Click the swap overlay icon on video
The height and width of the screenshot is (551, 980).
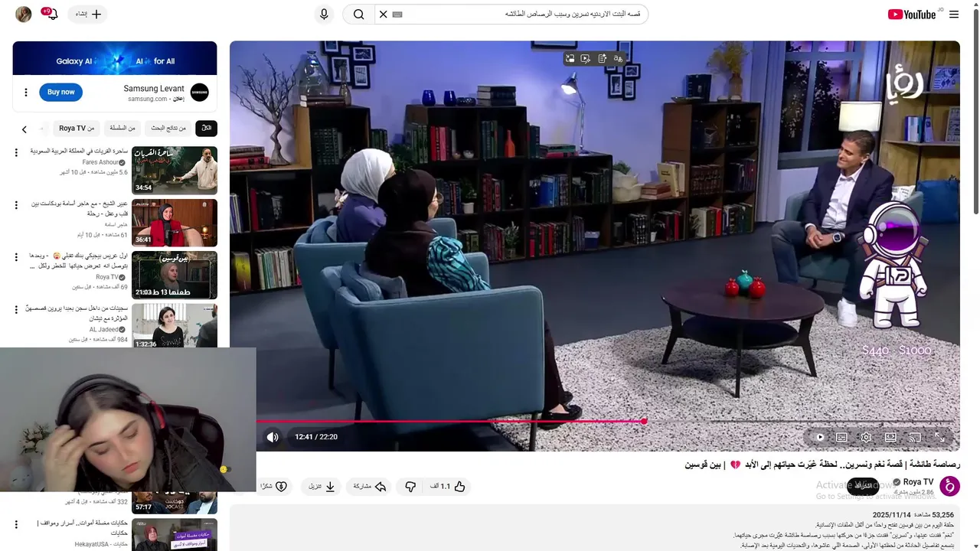[570, 58]
